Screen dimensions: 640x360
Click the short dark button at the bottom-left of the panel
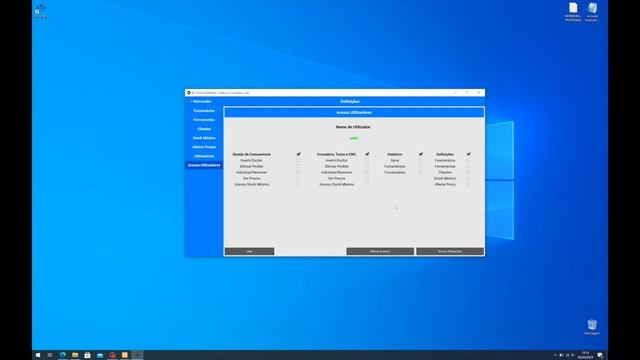coord(249,251)
